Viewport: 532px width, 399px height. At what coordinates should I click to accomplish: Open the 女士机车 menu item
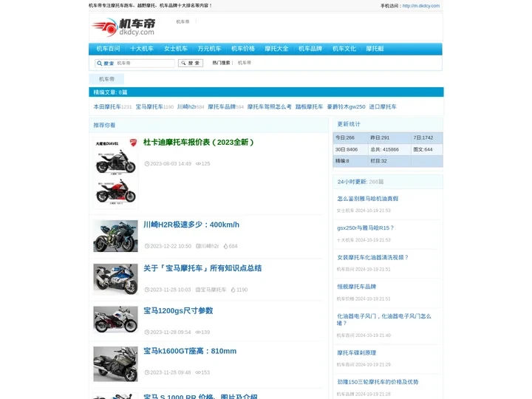(175, 49)
